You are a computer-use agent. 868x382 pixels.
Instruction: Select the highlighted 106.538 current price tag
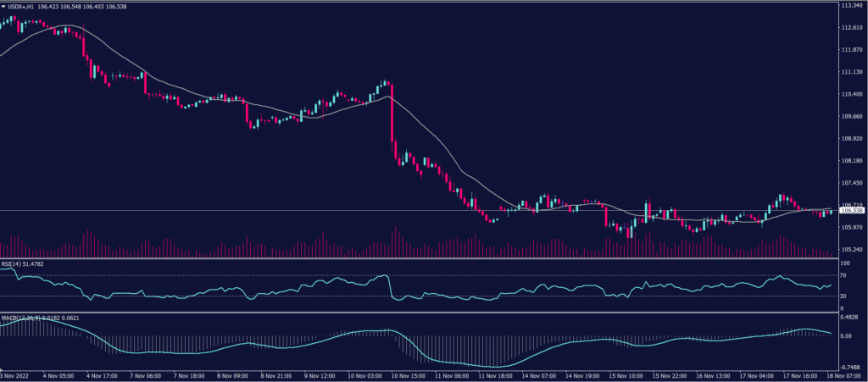[x=851, y=211]
